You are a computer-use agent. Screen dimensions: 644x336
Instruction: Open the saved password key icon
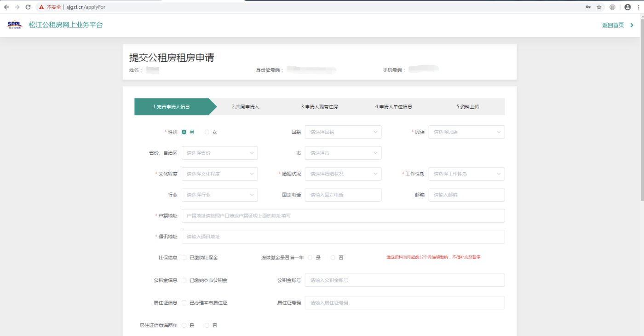(x=588, y=7)
